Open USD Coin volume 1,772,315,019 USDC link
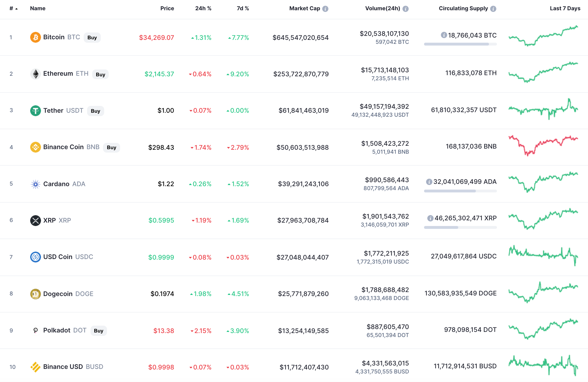Viewport: 588px width, 382px height. [x=383, y=262]
